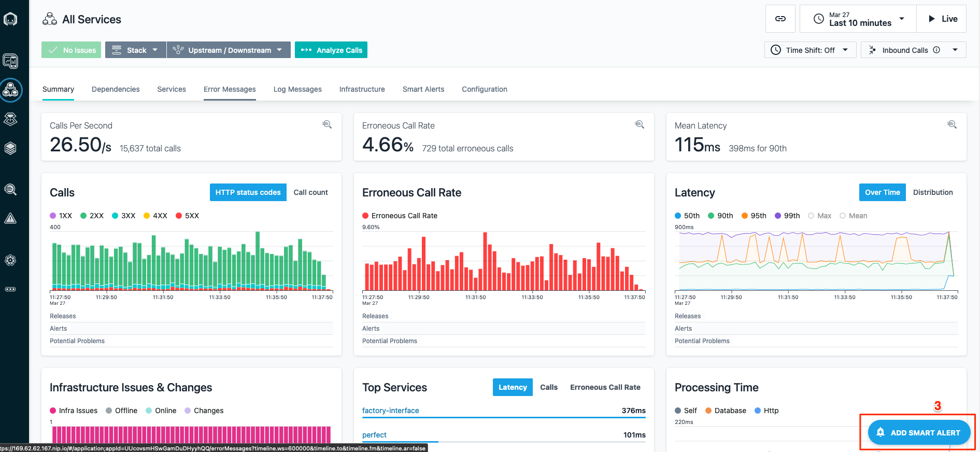Screen dimensions: 980x452
Task: Open the Analytics magnifier icon in the sidebar
Action: [10, 189]
